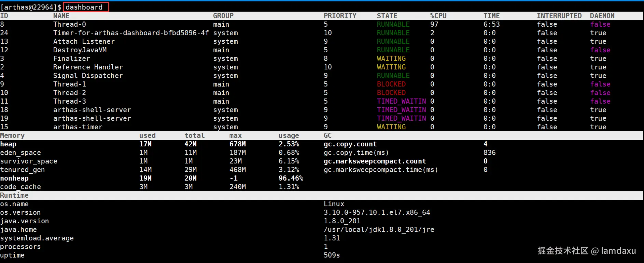Click the 1.8.0_201 java version value
This screenshot has width=644, height=263.
point(342,221)
